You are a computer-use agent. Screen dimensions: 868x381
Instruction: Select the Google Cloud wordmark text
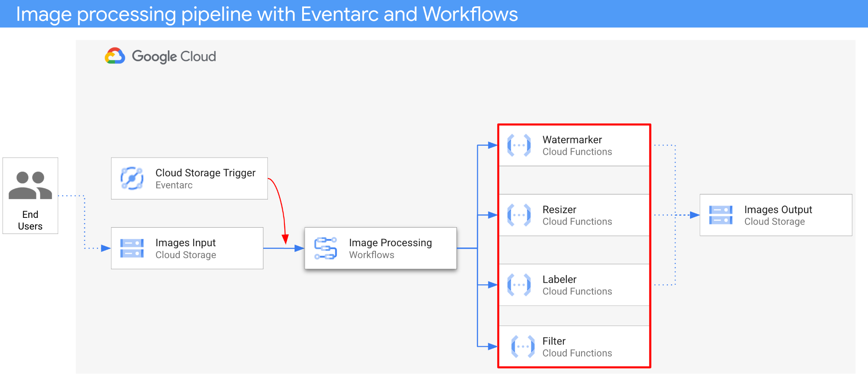174,56
